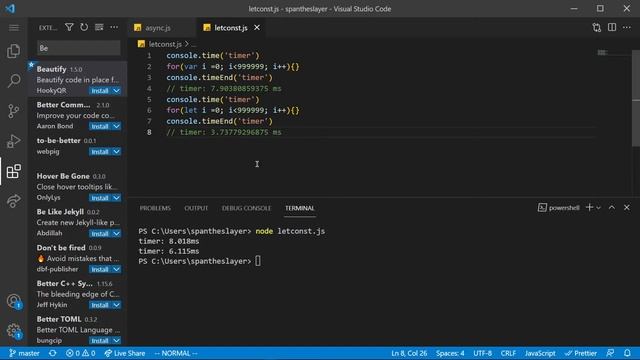Select the powershell terminal
Image resolution: width=640 pixels, height=360 pixels.
click(x=559, y=208)
